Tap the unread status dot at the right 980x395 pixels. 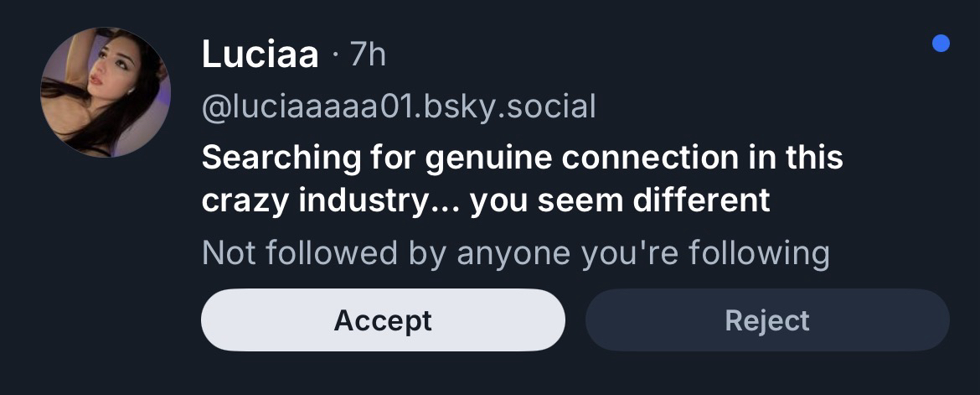tap(941, 44)
